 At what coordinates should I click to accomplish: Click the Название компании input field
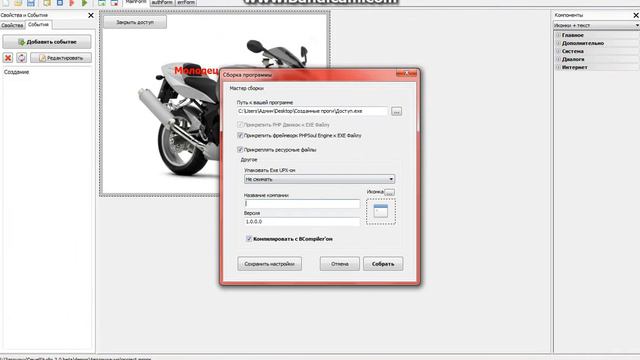click(302, 203)
